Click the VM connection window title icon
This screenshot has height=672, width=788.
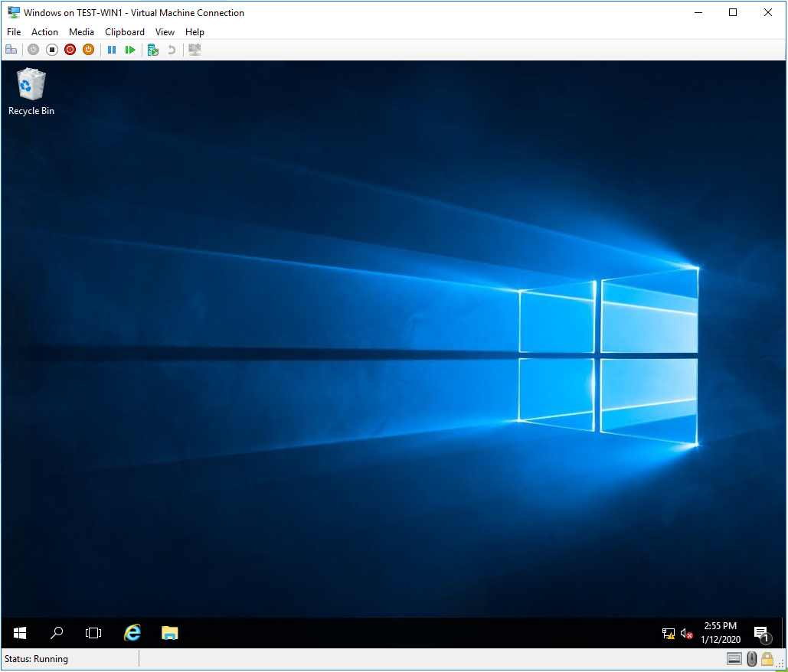tap(14, 12)
